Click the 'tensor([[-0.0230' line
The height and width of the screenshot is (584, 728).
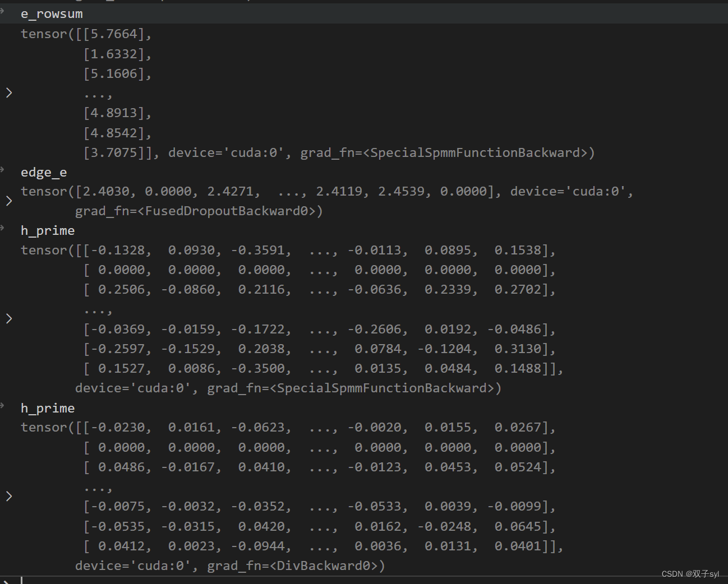coord(288,428)
